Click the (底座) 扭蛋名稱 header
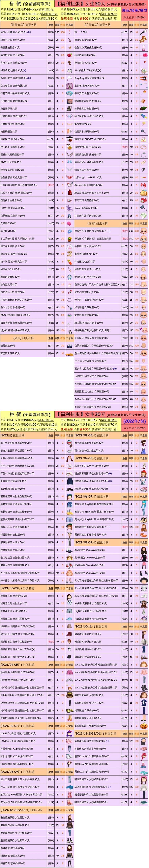149x868 pixels. click(x=24, y=338)
